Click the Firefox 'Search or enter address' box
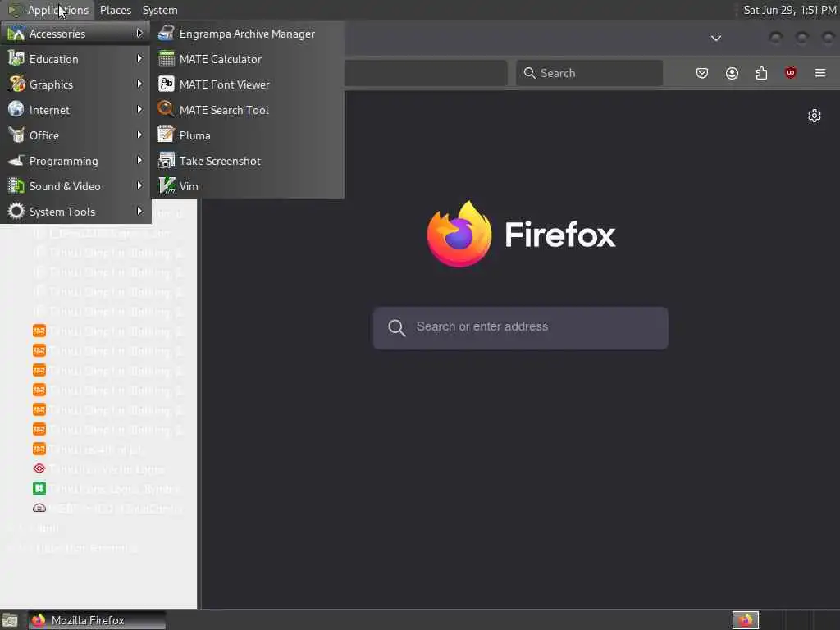840x630 pixels. (x=521, y=328)
